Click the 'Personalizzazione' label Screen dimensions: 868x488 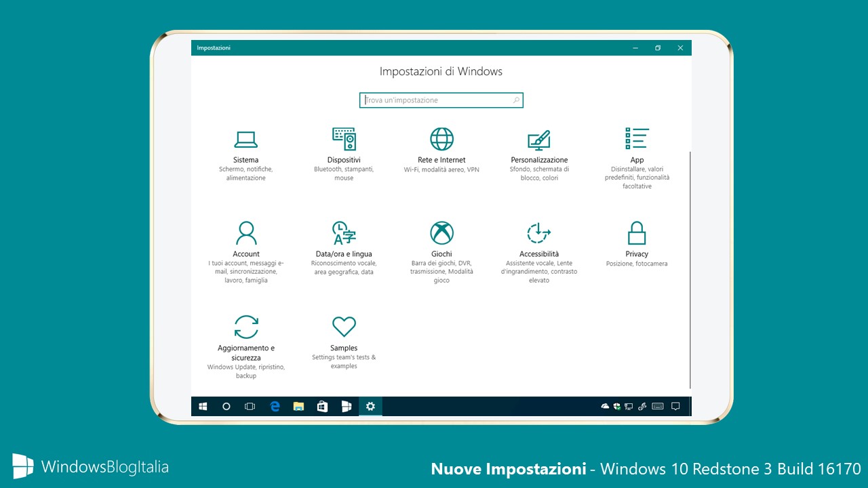(539, 160)
